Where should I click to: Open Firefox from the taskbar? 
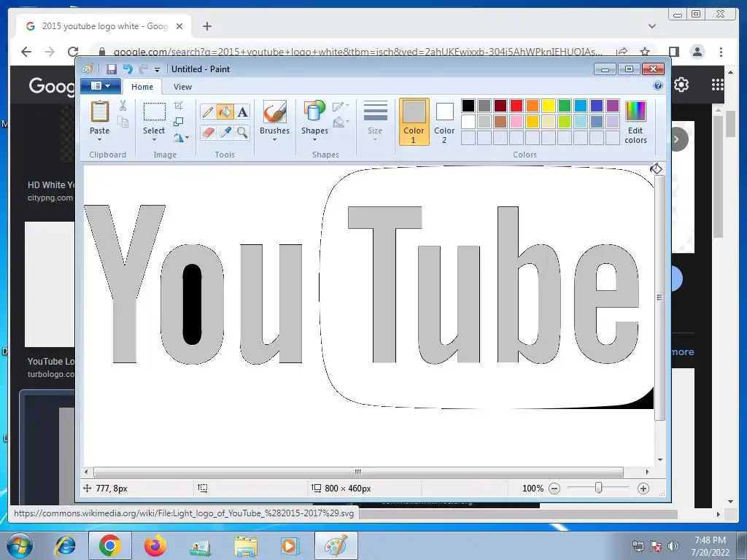pos(155,545)
